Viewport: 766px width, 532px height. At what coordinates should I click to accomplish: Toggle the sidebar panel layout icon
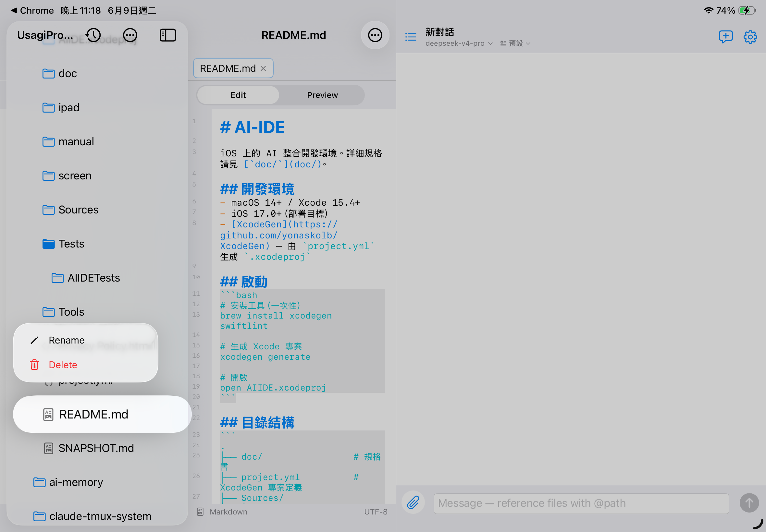click(168, 35)
